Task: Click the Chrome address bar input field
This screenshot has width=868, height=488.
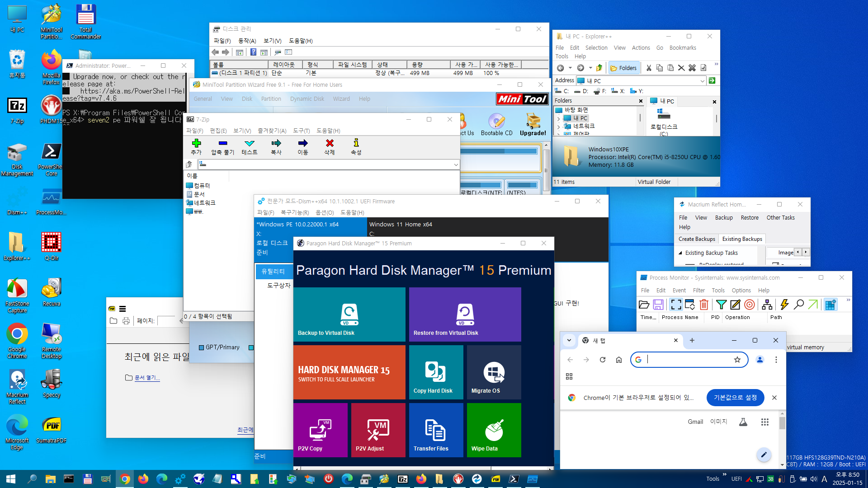Action: pyautogui.click(x=689, y=360)
